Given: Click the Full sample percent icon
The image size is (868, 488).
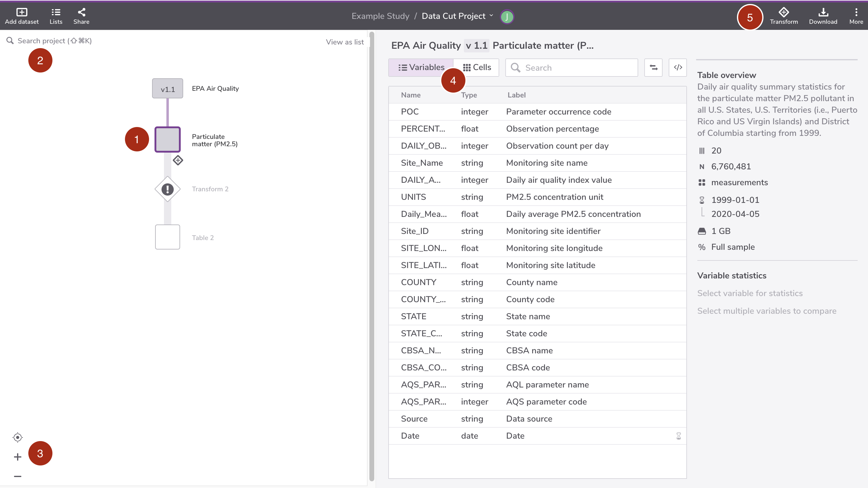Looking at the screenshot, I should [702, 247].
